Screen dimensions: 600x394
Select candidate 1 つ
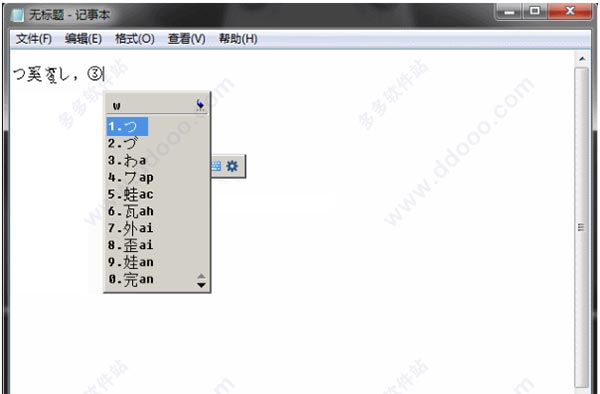(127, 127)
